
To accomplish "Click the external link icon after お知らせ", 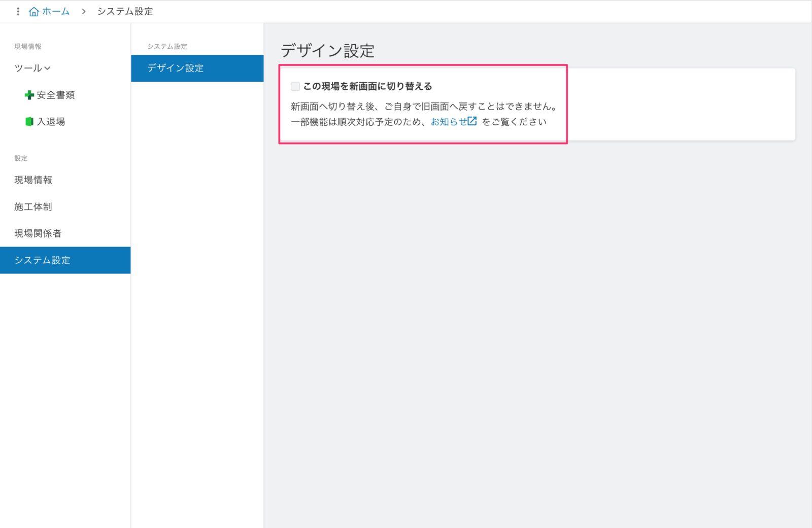I will point(472,121).
